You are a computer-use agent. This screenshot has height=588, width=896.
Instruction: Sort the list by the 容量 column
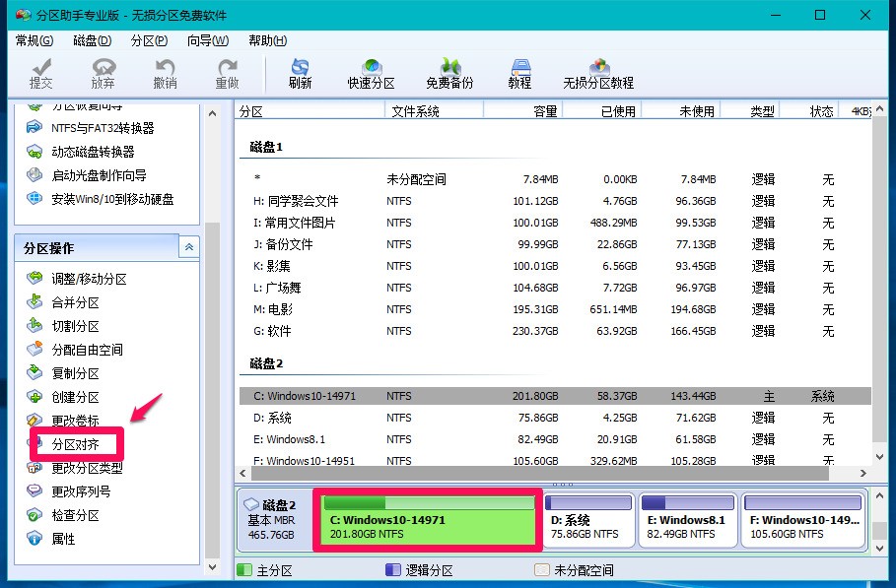click(523, 111)
